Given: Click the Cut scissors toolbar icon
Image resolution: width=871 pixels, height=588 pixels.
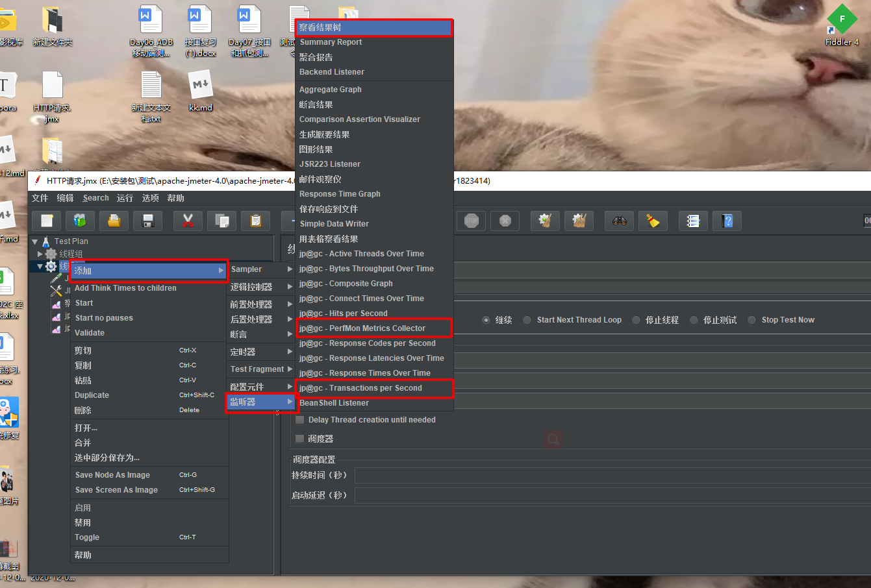Looking at the screenshot, I should tap(188, 221).
